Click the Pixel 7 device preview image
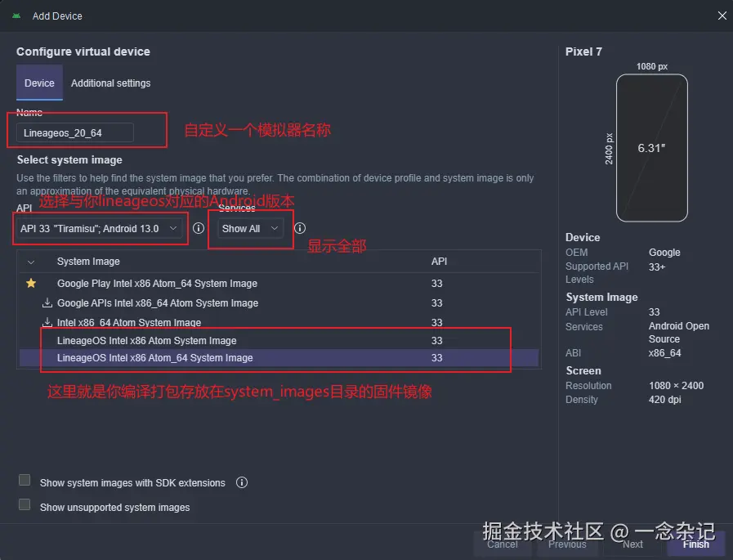733x560 pixels. point(651,148)
